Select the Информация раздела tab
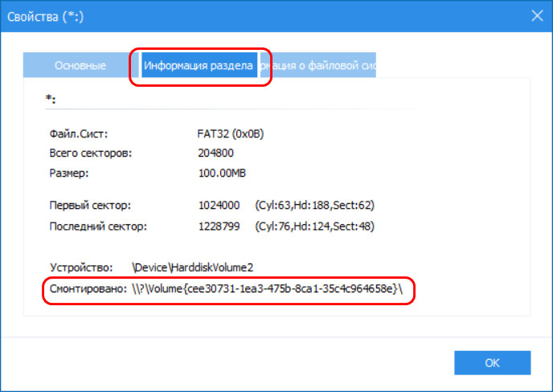Viewport: 553px width, 392px height. tap(199, 65)
